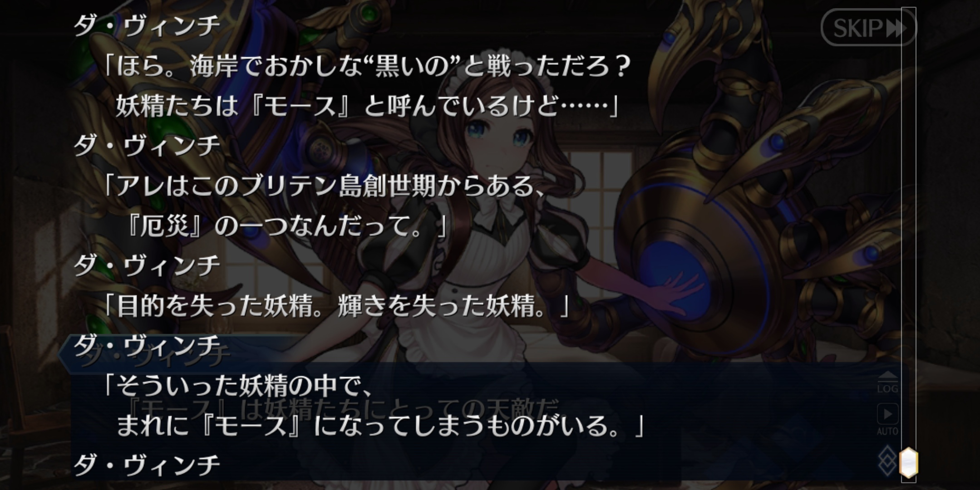Grab the white hexagon scroll handle

909,463
